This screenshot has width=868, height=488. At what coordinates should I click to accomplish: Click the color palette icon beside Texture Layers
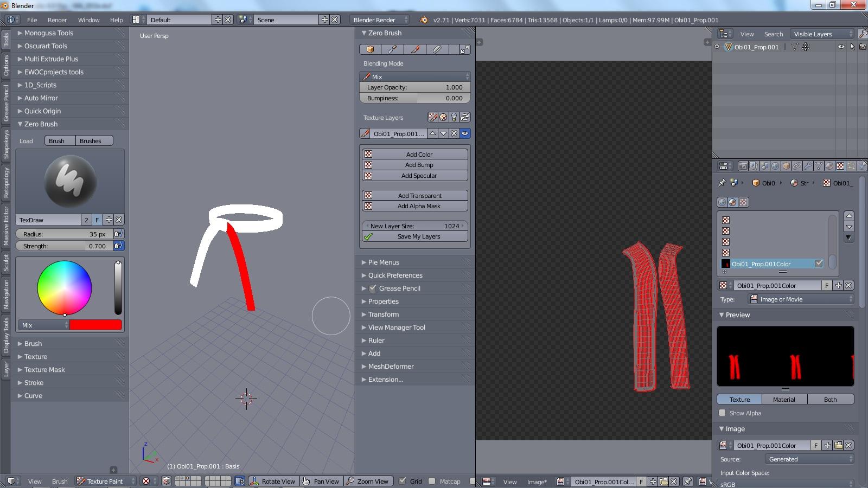tap(443, 117)
